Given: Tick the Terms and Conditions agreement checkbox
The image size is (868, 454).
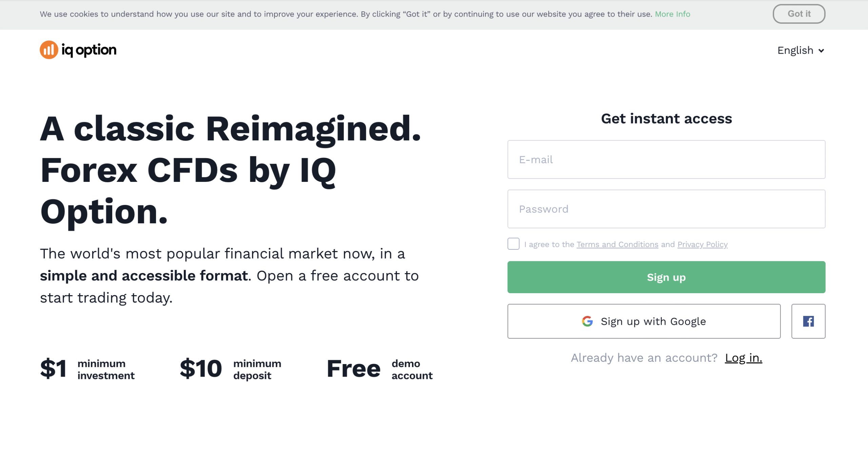Looking at the screenshot, I should click(513, 244).
